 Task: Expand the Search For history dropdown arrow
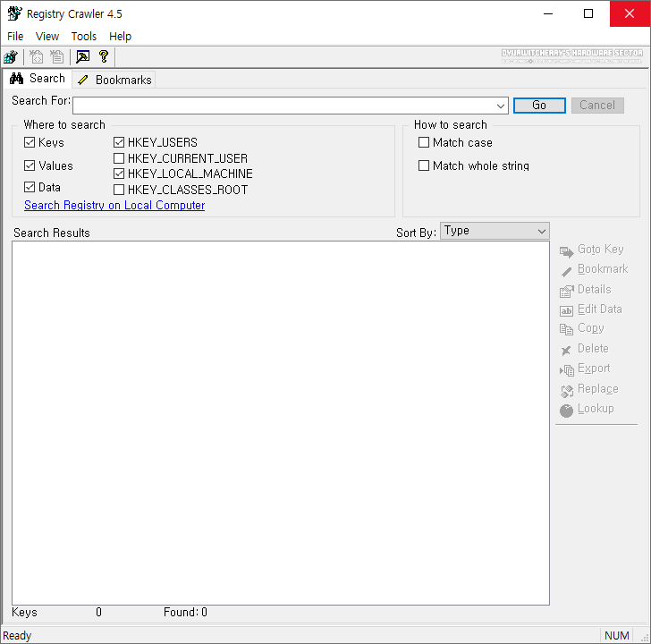501,106
